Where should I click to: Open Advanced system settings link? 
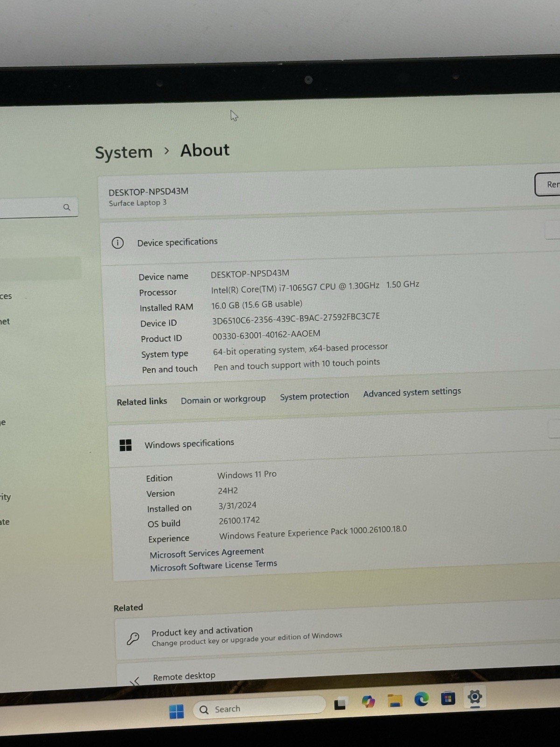click(412, 392)
